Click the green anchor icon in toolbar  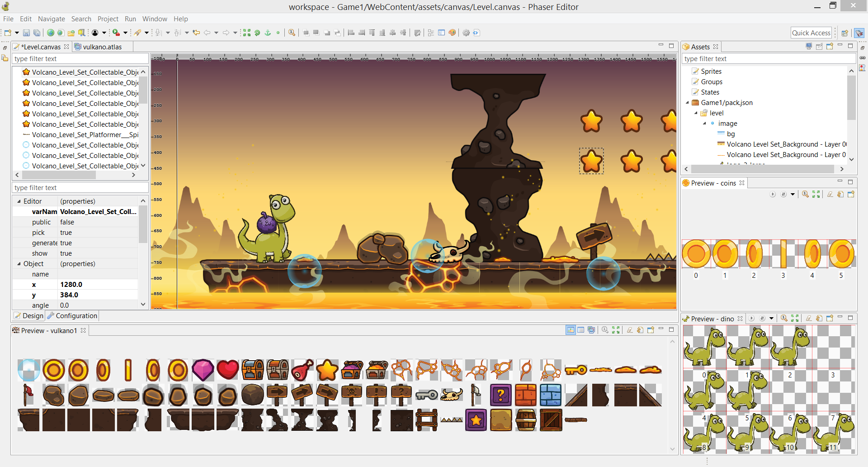click(x=268, y=33)
